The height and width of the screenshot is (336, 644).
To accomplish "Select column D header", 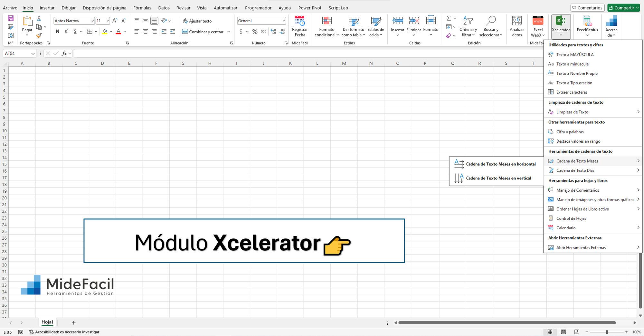I will point(102,63).
